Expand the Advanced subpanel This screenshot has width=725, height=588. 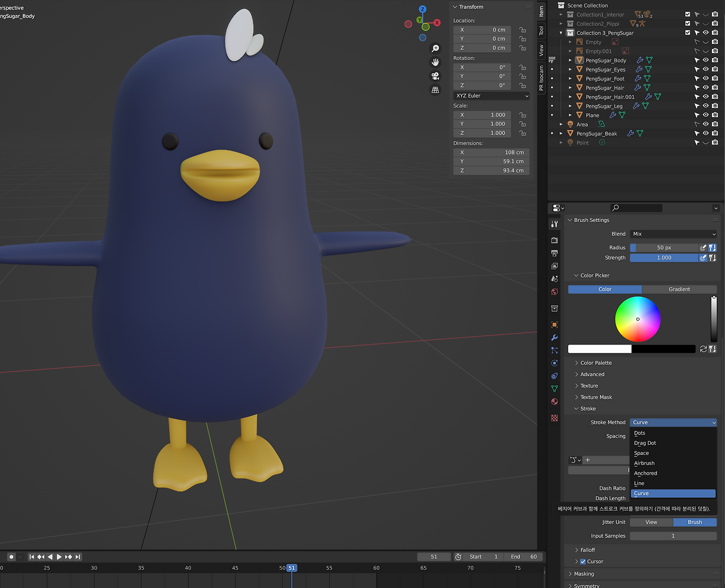tap(577, 374)
